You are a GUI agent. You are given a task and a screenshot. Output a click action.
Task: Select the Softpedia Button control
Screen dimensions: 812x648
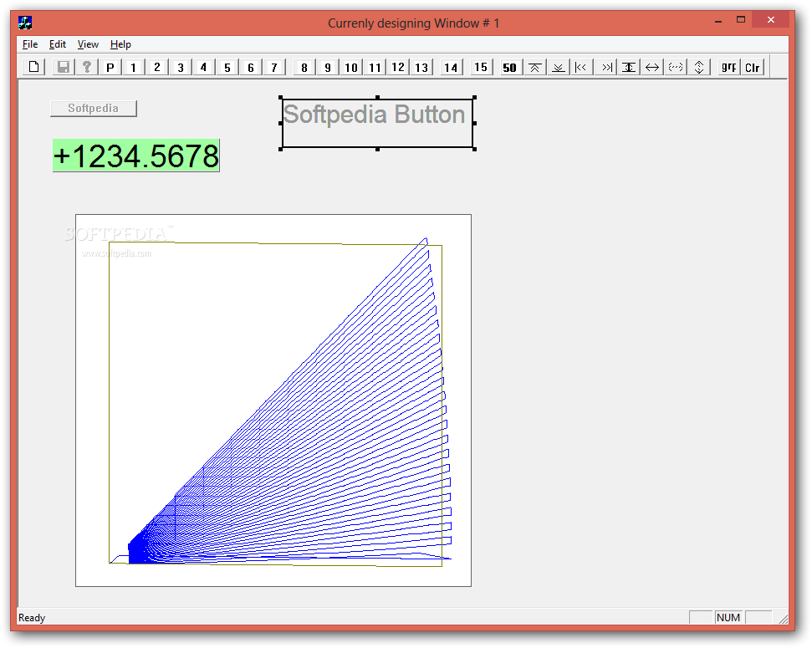(377, 123)
